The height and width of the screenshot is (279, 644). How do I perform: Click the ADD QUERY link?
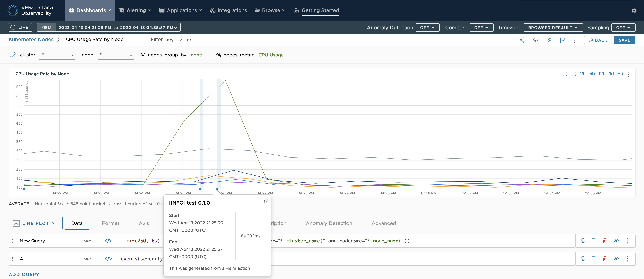[x=24, y=274]
